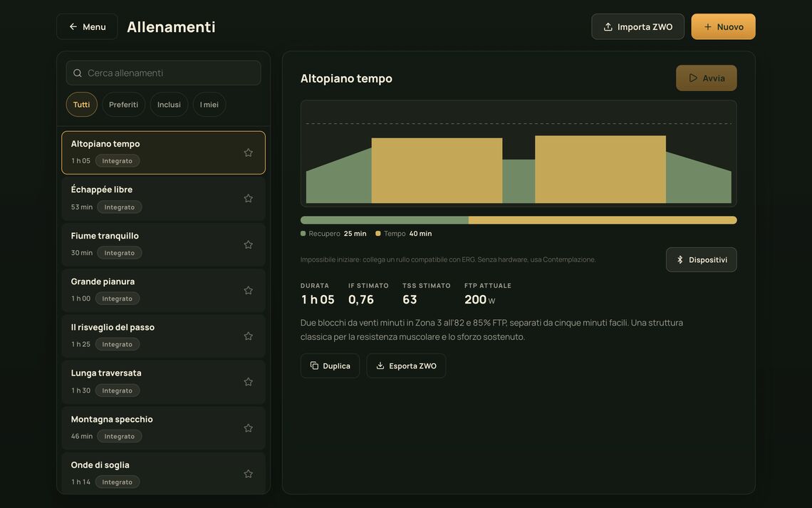Click the yellow tempo segment of zone bar
This screenshot has height=508, width=812.
coord(603,220)
